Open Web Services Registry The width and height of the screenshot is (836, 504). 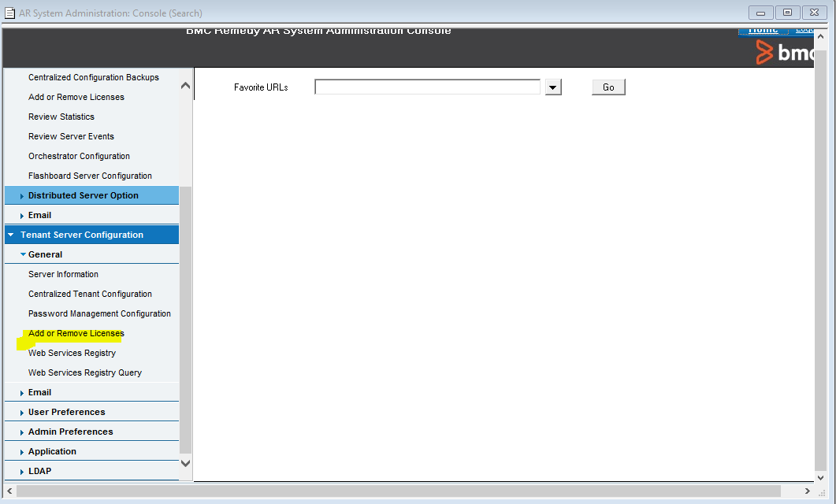tap(72, 354)
